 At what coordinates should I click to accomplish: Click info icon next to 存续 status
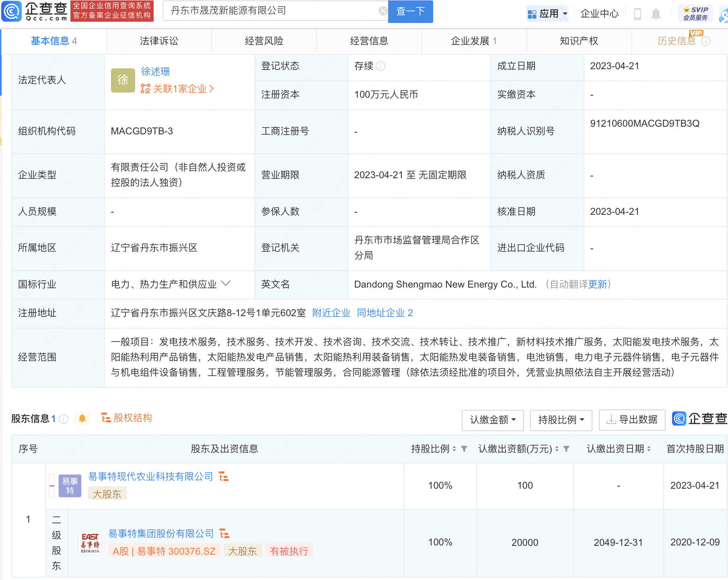tap(380, 66)
